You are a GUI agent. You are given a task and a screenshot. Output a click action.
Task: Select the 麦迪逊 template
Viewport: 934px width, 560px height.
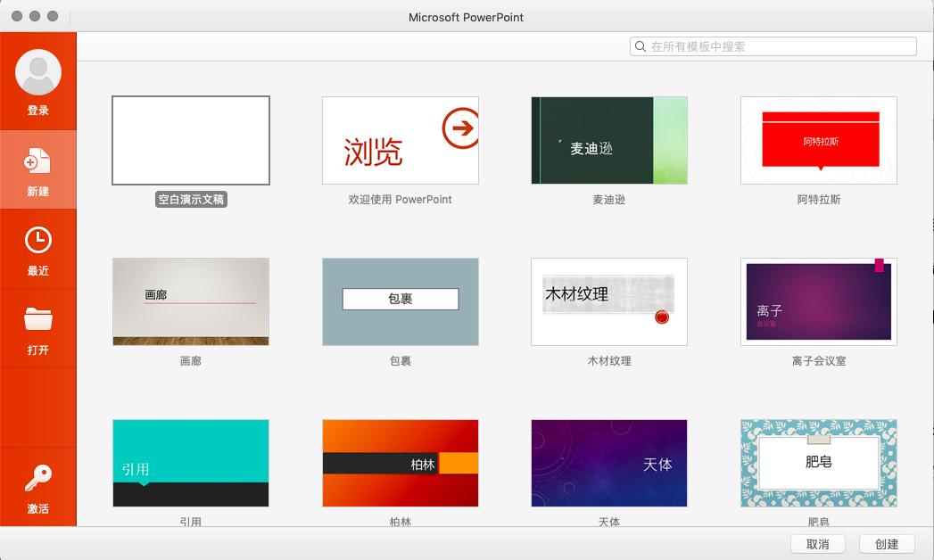pos(608,139)
